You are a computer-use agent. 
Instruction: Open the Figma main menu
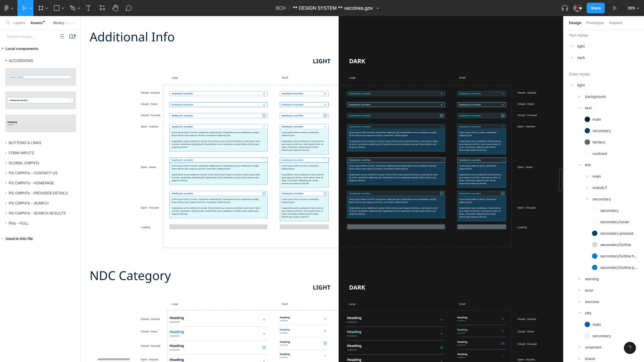[8, 8]
